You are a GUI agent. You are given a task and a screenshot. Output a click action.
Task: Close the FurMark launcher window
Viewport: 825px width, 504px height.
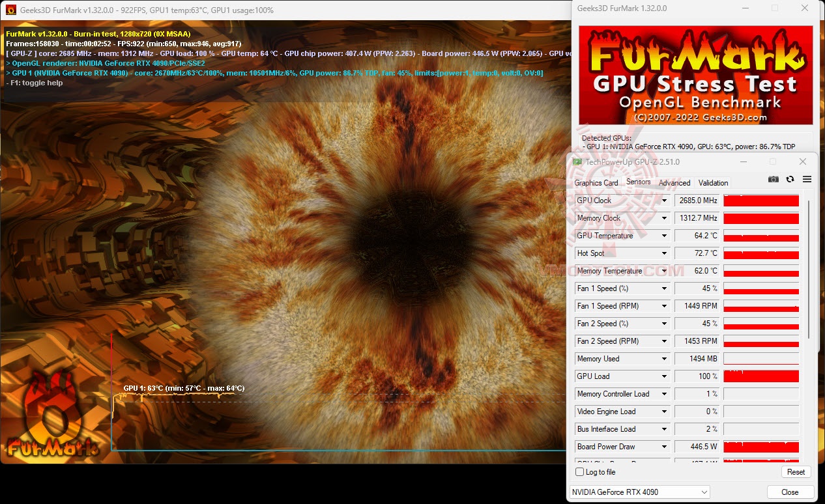coord(805,8)
